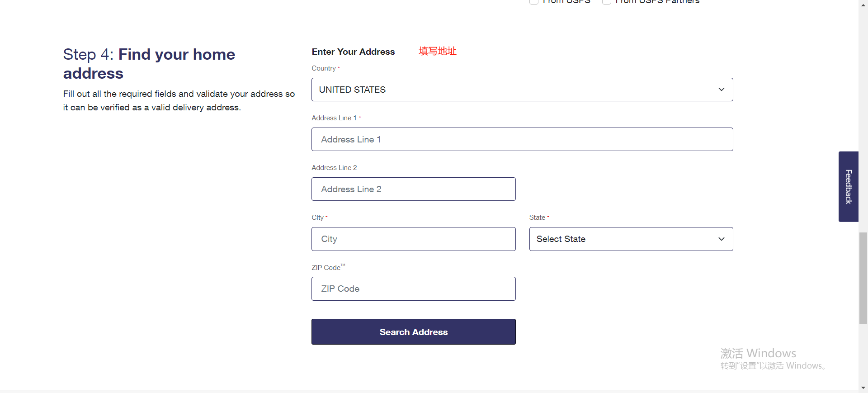Click the Country field label

pyautogui.click(x=324, y=68)
